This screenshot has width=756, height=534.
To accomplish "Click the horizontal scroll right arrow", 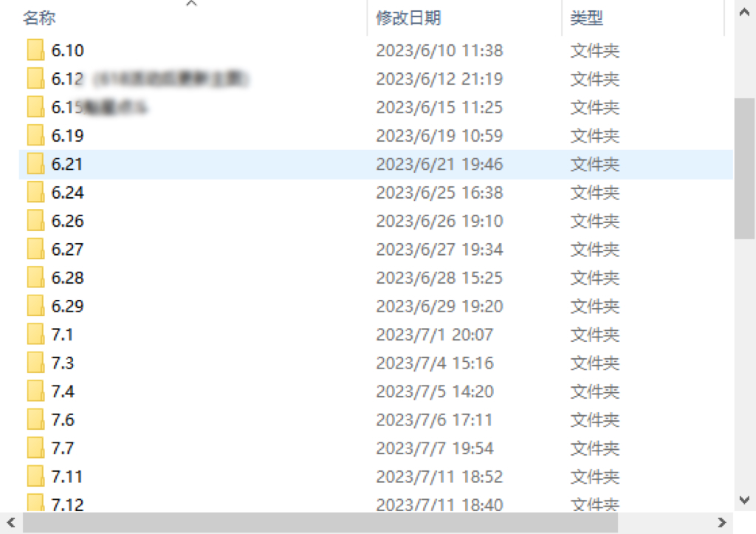I will click(x=722, y=522).
